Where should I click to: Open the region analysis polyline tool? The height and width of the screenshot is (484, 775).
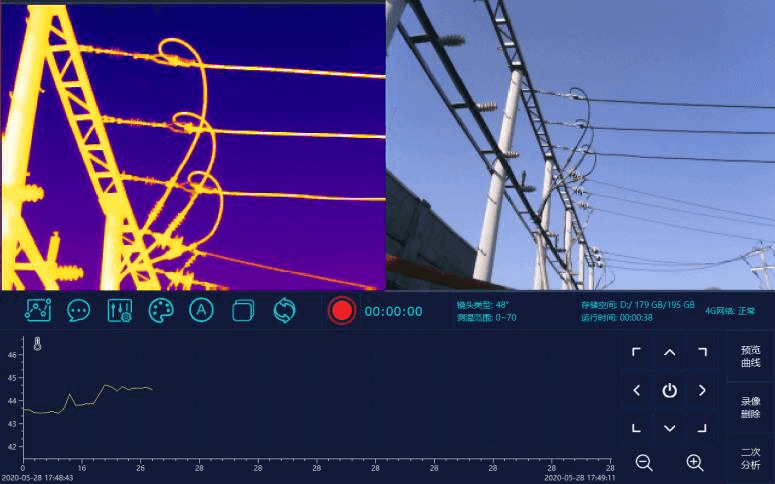tap(38, 310)
